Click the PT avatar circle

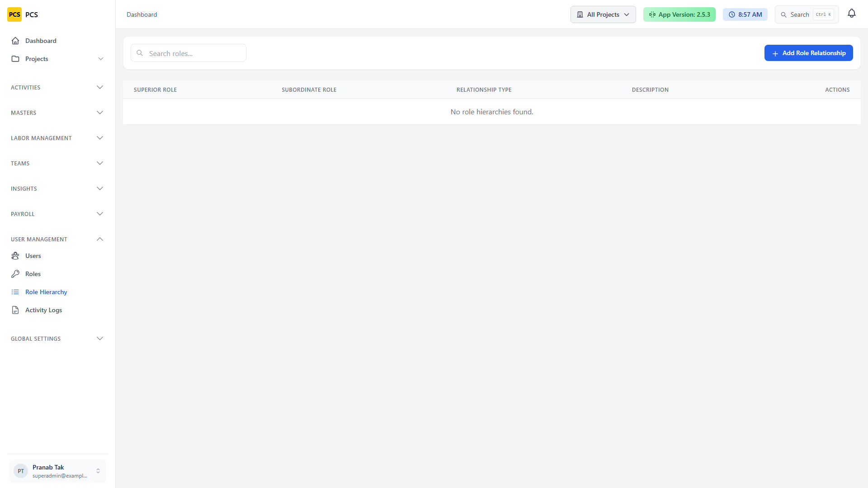tap(21, 471)
